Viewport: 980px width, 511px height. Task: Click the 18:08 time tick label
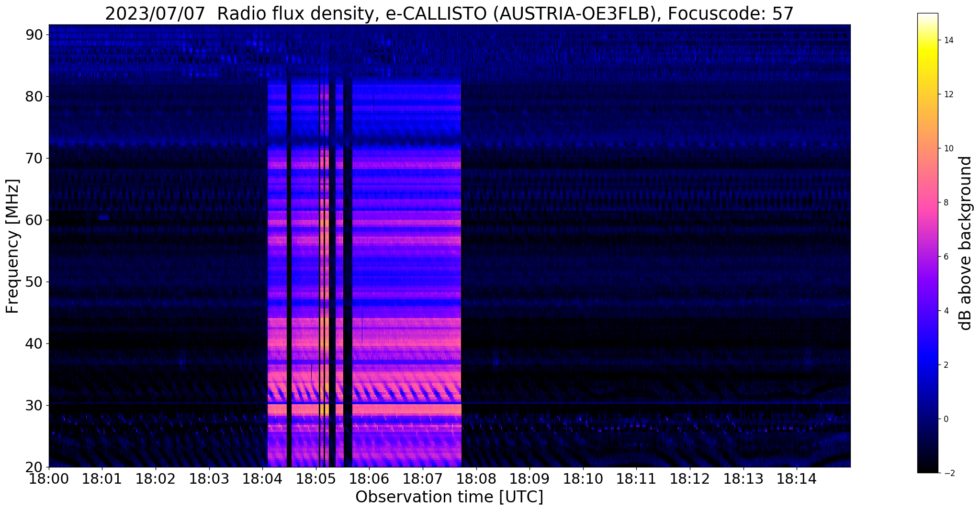point(476,479)
